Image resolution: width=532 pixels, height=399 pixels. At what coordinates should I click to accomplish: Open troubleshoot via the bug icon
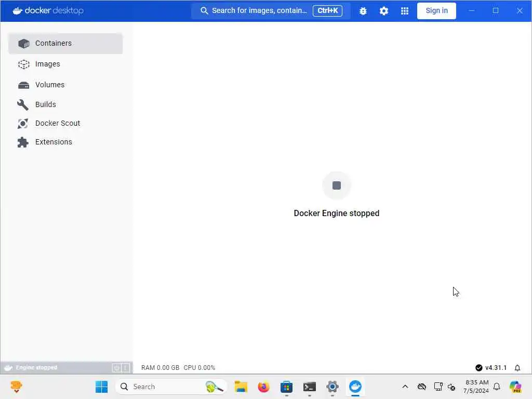(x=363, y=11)
